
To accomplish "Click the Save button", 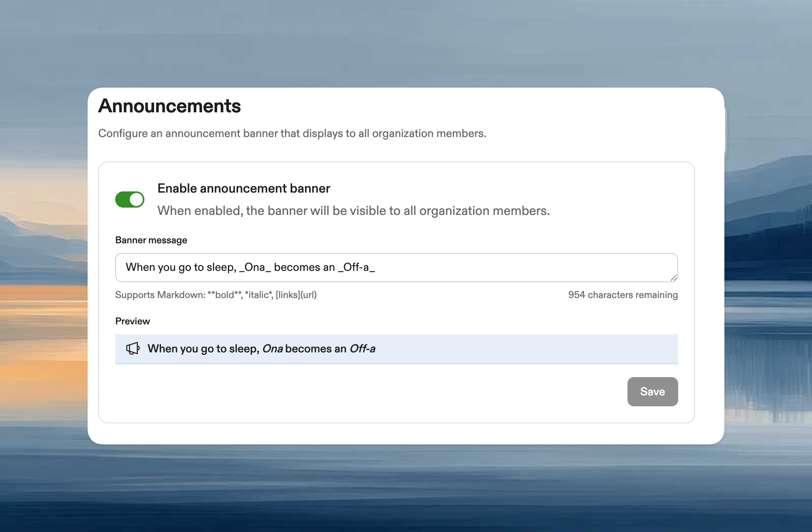I will click(652, 391).
